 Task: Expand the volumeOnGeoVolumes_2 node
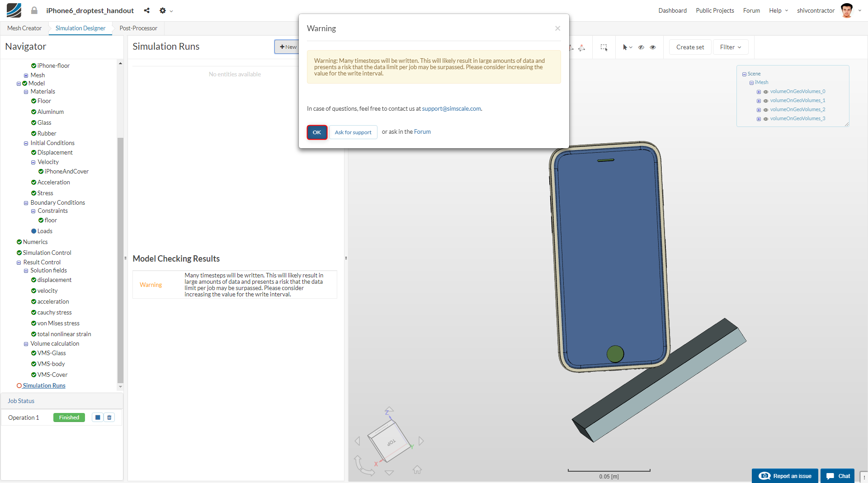[759, 110]
